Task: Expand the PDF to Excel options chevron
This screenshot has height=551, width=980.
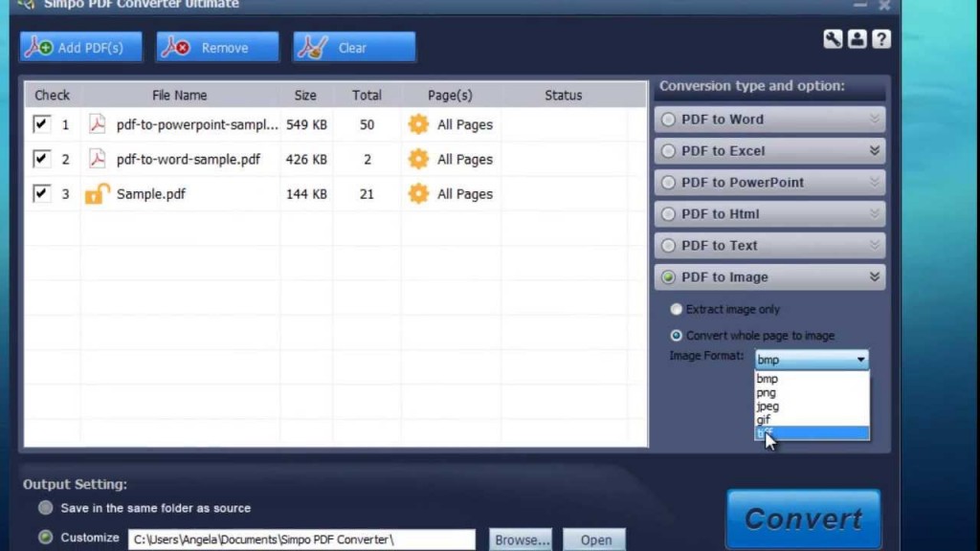Action: point(875,150)
